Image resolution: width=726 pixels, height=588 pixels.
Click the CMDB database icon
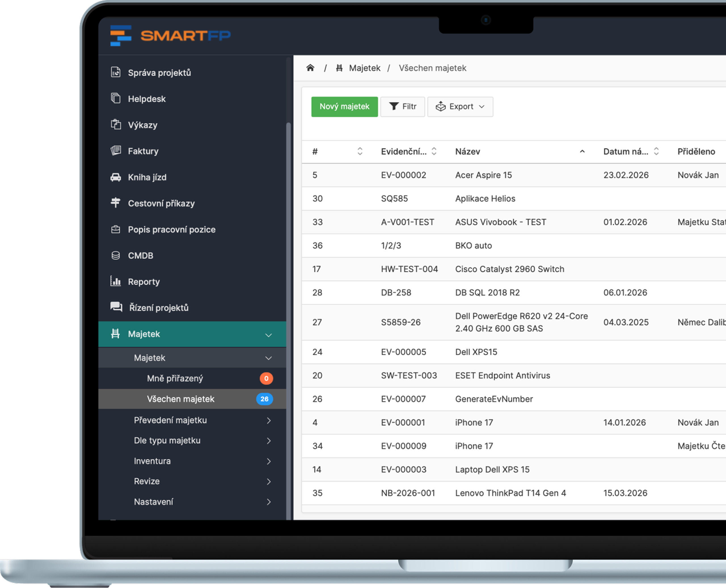(116, 255)
